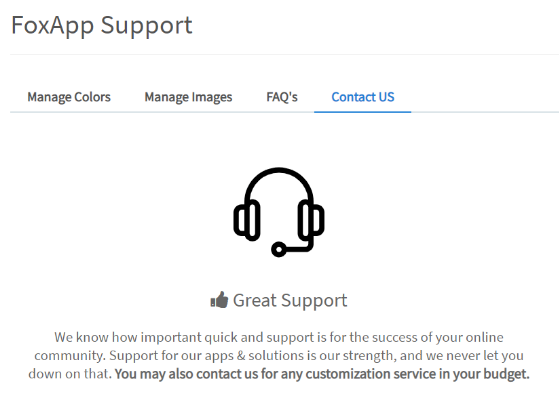Click the headset support icon
559x411 pixels.
279,212
